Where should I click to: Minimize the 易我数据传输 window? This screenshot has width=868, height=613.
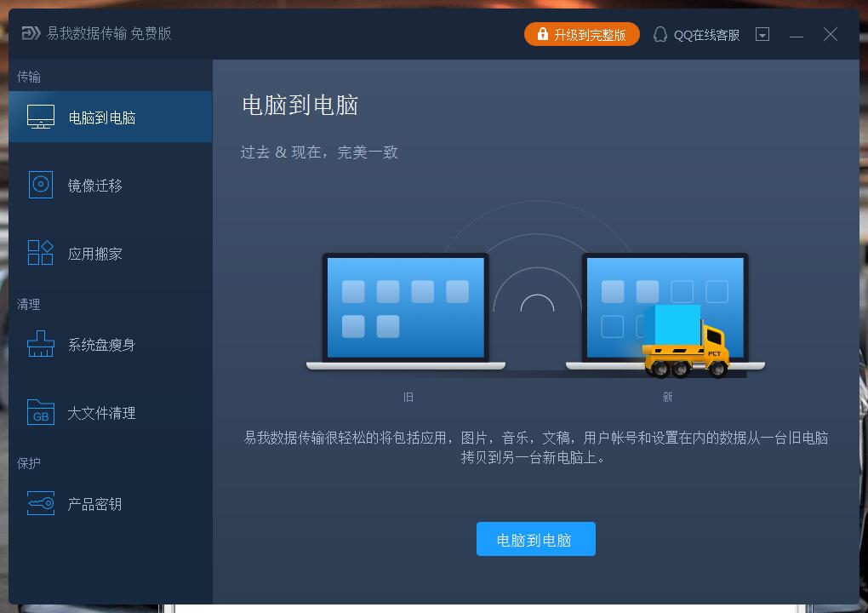point(797,35)
